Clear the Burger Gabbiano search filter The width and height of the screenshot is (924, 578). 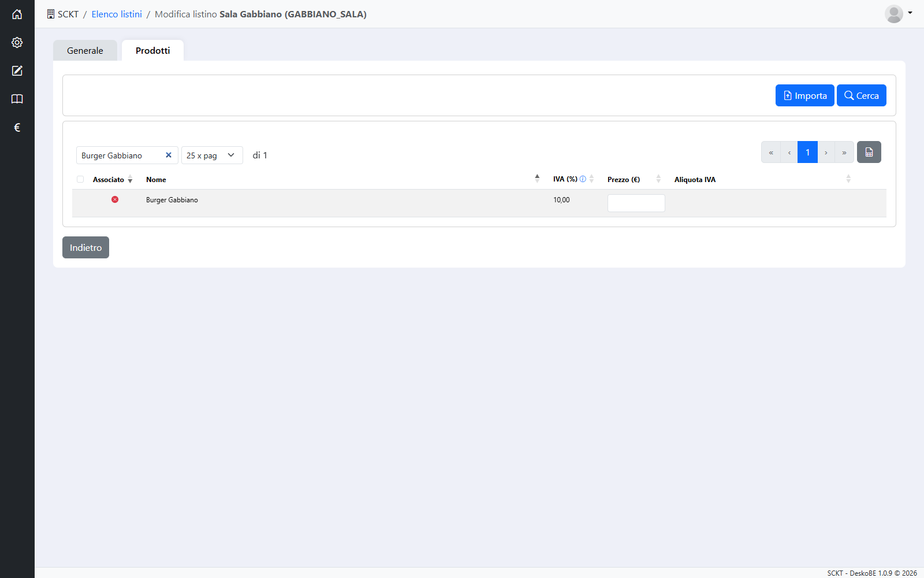pyautogui.click(x=169, y=155)
